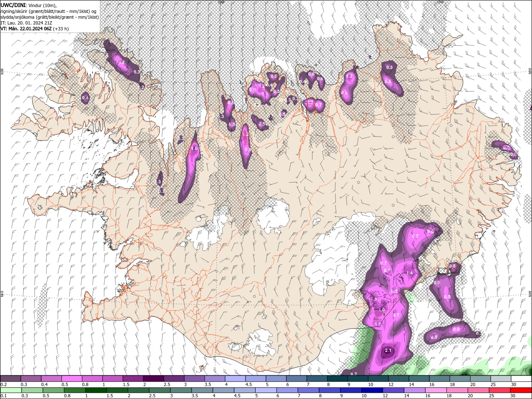Click the white 30 swatch in snow legend
The width and height of the screenshot is (532, 399).
[x=522, y=379]
